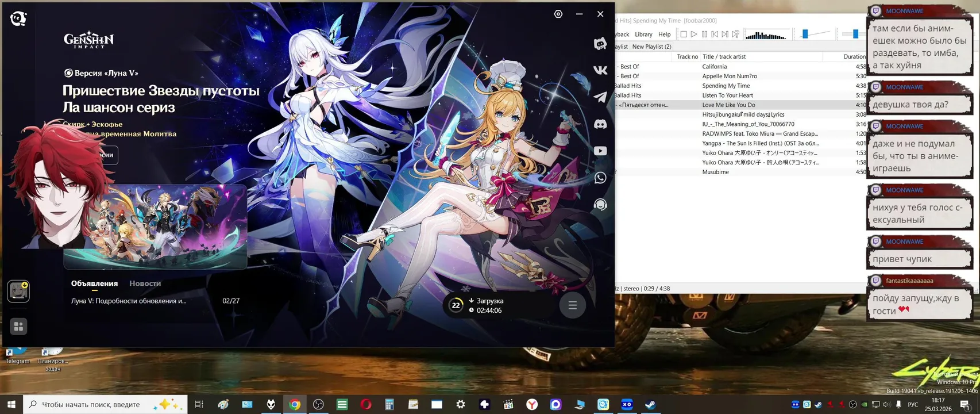Open the all-games grid icon
980x414 pixels.
18,327
